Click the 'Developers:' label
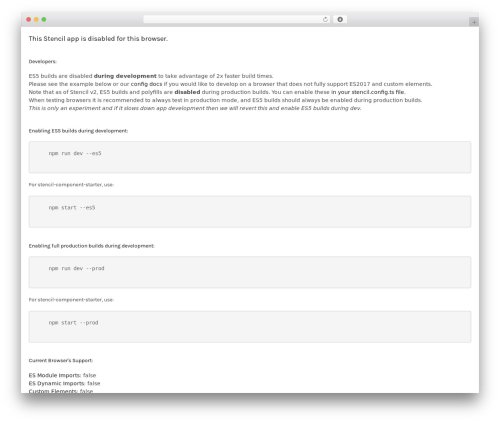Screen dimensions: 500x423 43,62
